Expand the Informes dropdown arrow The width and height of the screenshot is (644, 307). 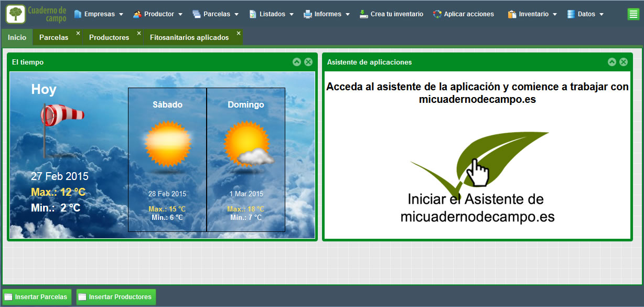[348, 15]
